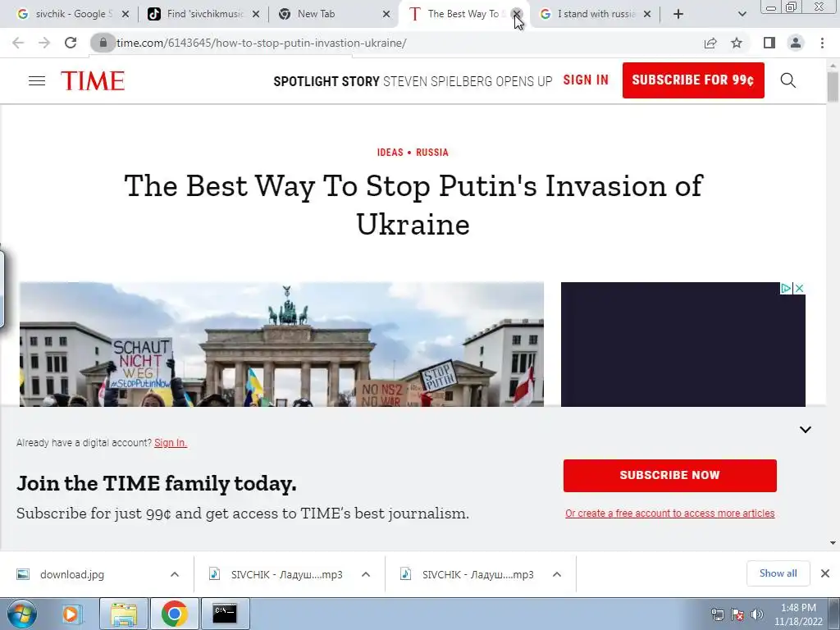
Task: Close the New Tab tab
Action: (x=386, y=14)
